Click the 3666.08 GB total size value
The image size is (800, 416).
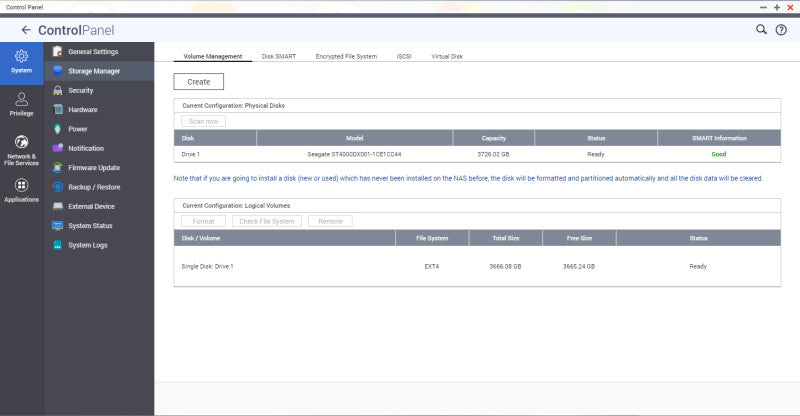pyautogui.click(x=505, y=266)
